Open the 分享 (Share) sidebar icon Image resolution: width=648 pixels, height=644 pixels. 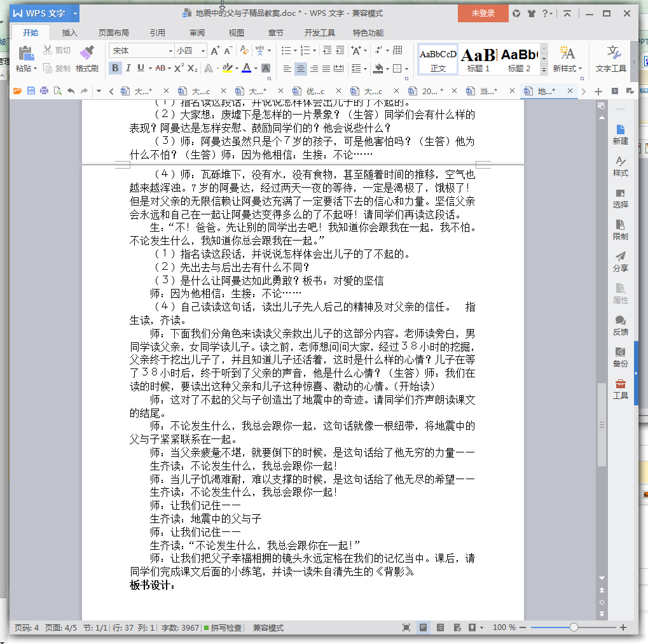coord(620,262)
